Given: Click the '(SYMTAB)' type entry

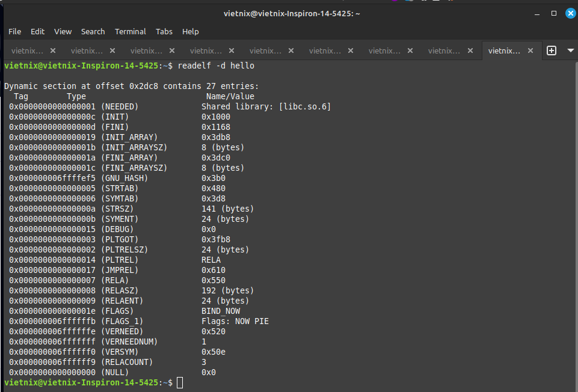Looking at the screenshot, I should click(x=120, y=198).
